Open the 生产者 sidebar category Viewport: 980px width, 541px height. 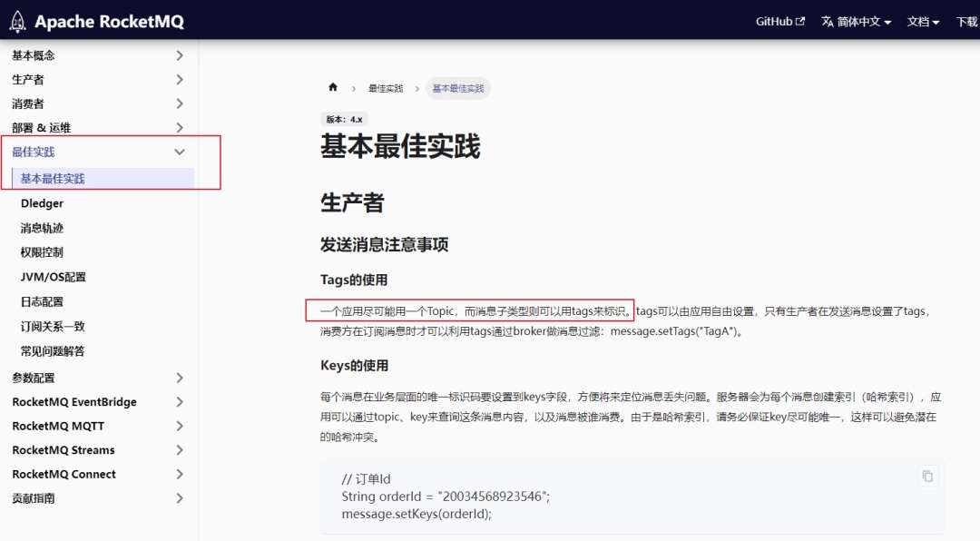pyautogui.click(x=28, y=80)
